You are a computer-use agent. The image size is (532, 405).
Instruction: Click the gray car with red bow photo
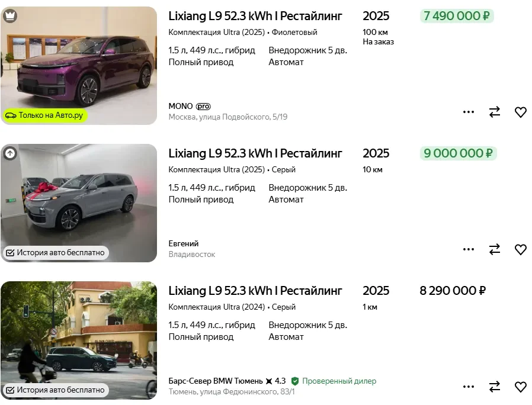coord(79,195)
